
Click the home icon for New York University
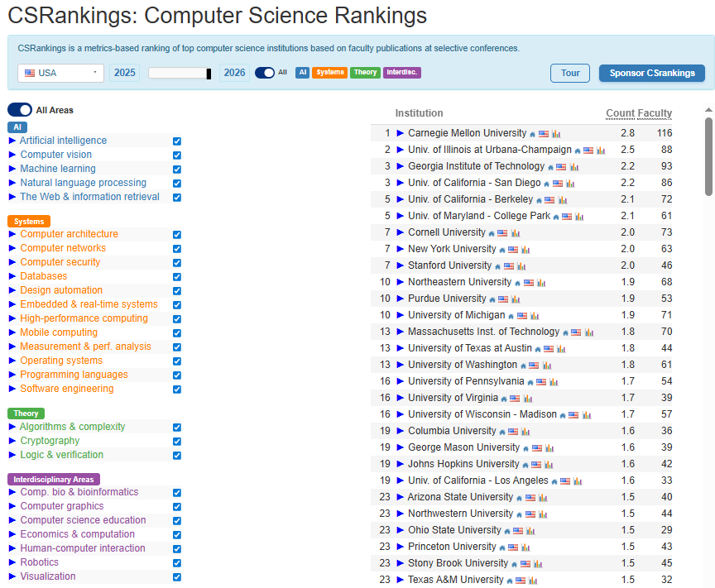(501, 250)
